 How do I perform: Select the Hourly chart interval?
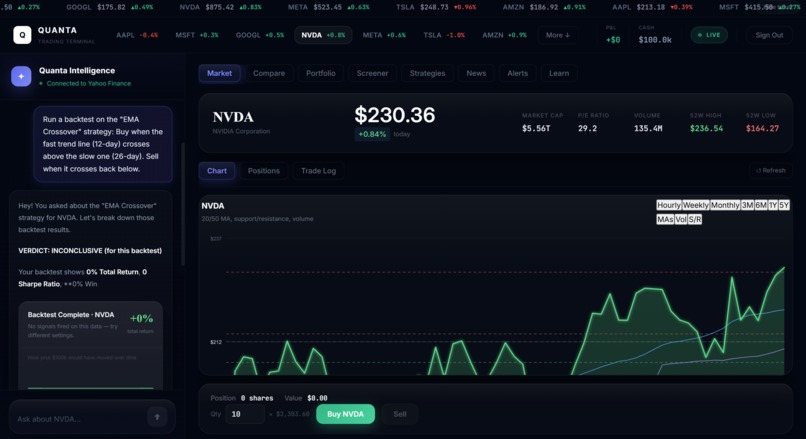tap(669, 205)
